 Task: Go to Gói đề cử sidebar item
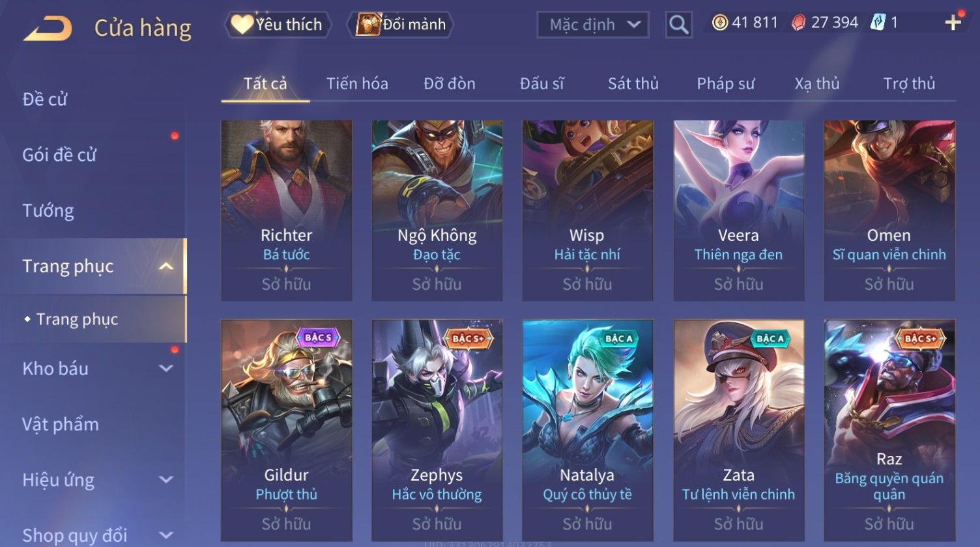(x=59, y=155)
